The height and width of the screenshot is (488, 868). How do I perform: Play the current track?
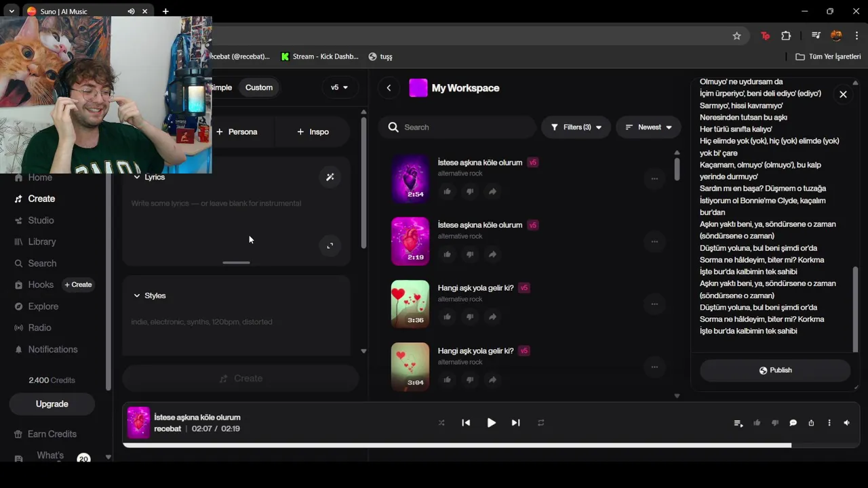[491, 423]
